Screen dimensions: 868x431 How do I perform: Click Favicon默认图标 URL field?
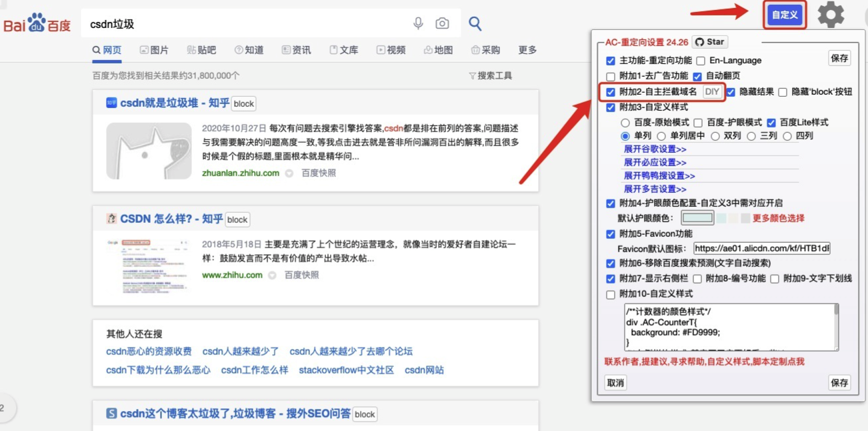(x=762, y=249)
